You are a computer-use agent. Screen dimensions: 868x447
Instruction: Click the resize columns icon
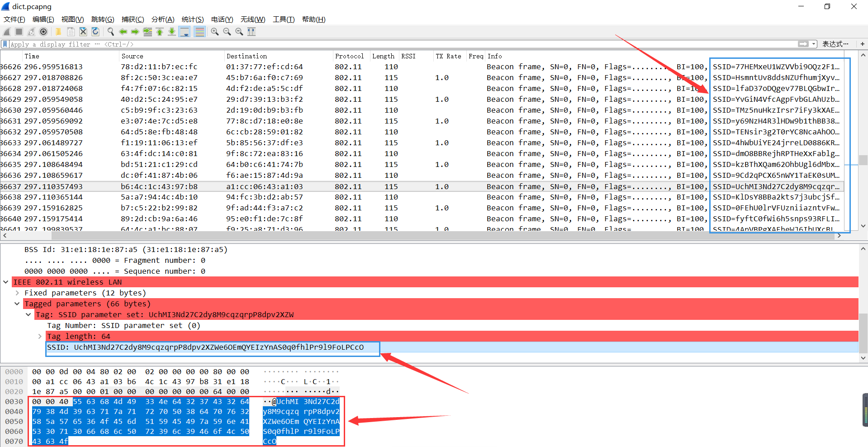pyautogui.click(x=251, y=32)
